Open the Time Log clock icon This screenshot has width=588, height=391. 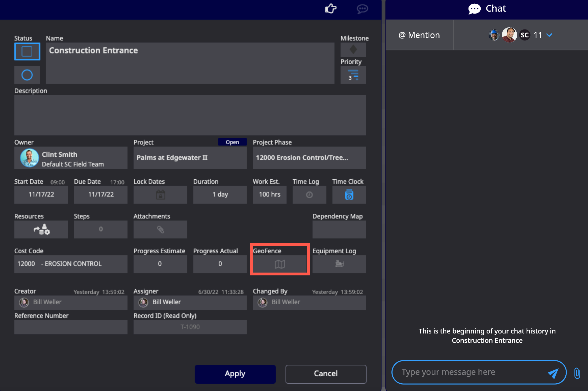coord(309,195)
